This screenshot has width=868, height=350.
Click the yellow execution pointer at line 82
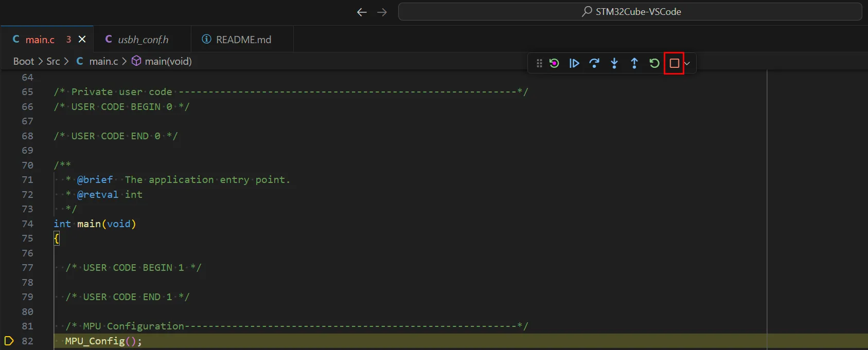click(x=9, y=341)
